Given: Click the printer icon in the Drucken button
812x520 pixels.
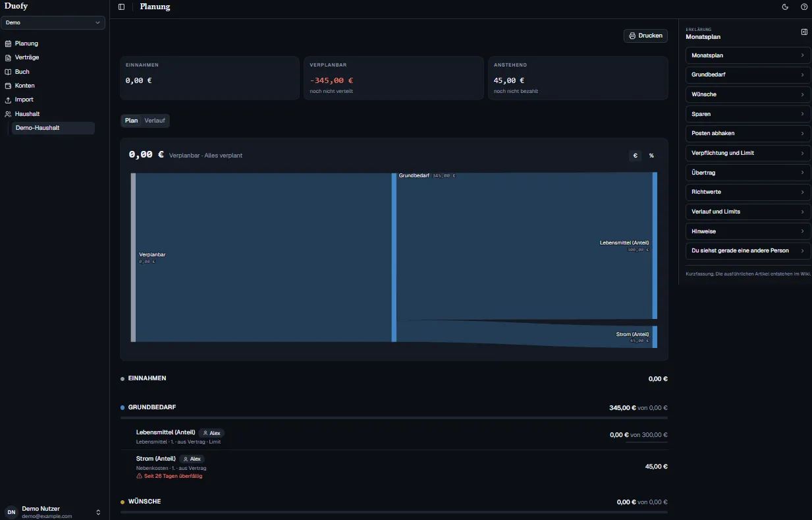Looking at the screenshot, I should point(632,36).
